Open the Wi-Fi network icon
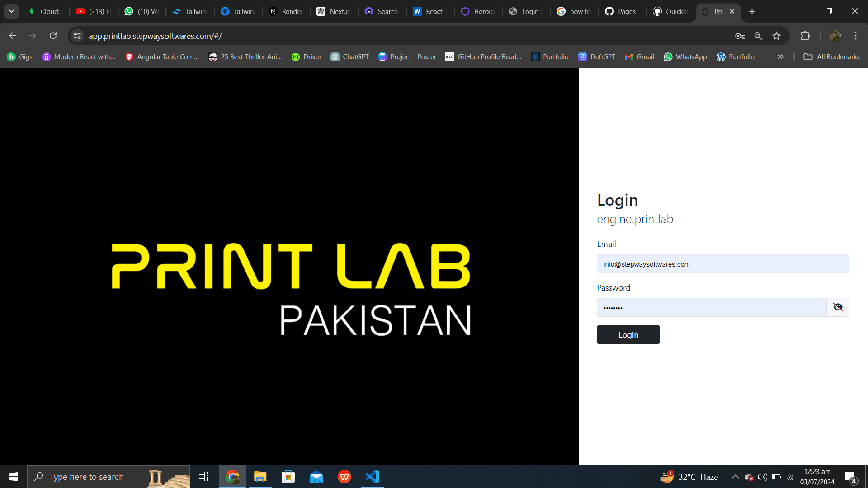Screen dimensions: 868x488 [x=791, y=477]
